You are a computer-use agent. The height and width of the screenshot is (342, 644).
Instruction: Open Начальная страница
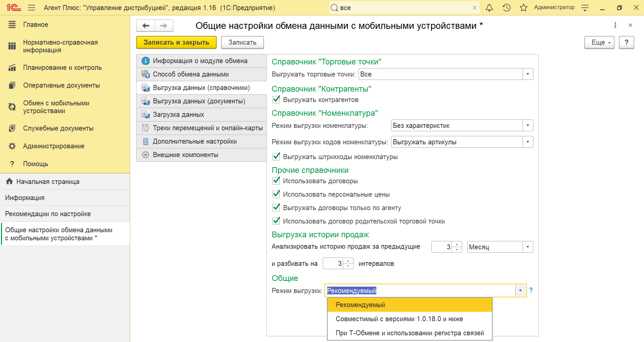pyautogui.click(x=65, y=182)
